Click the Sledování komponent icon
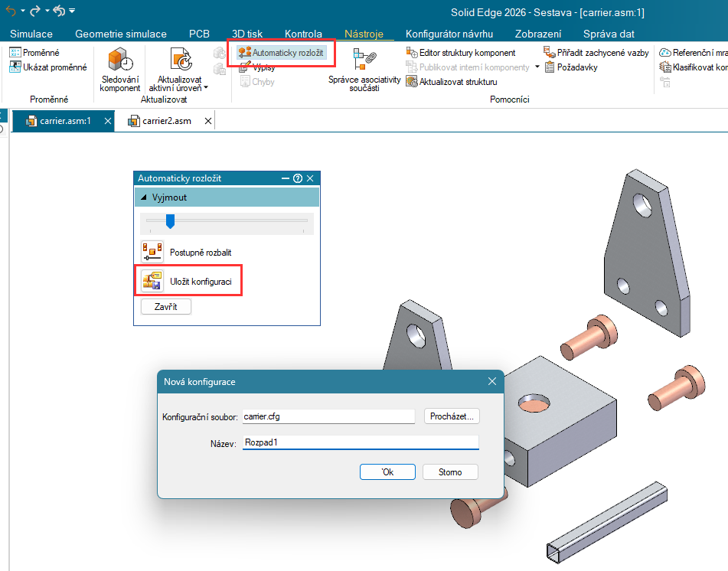728x571 pixels. click(x=119, y=61)
